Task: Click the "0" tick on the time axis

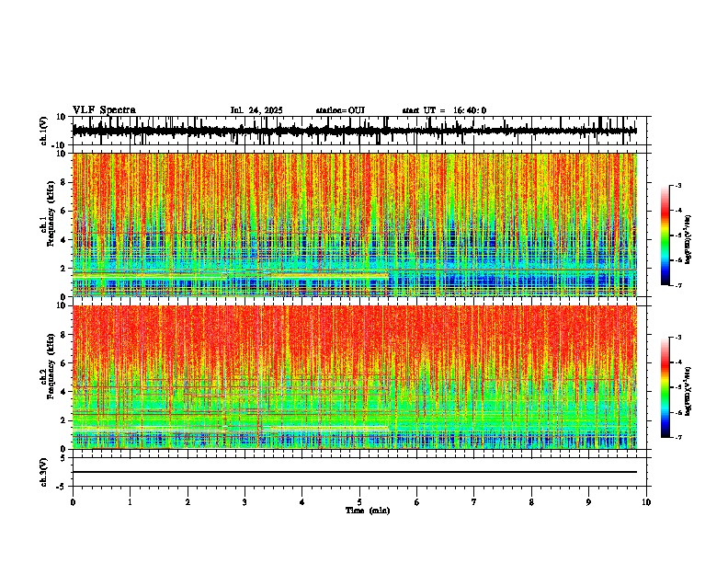Action: (x=73, y=502)
